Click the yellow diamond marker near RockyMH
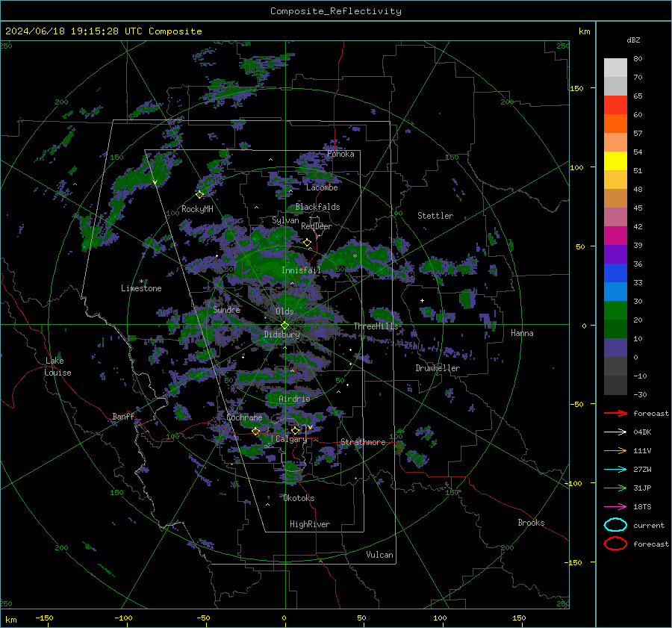The width and height of the screenshot is (672, 628). click(x=199, y=195)
